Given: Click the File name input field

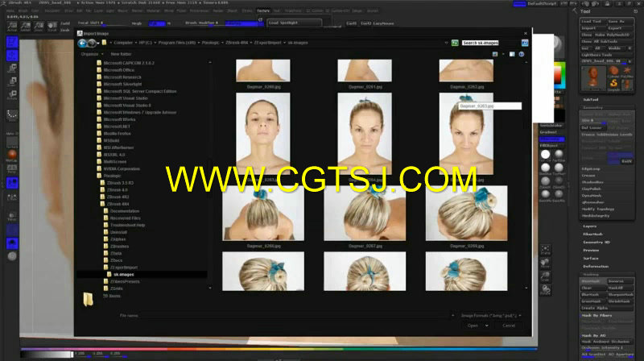Looking at the screenshot, I should (294, 316).
